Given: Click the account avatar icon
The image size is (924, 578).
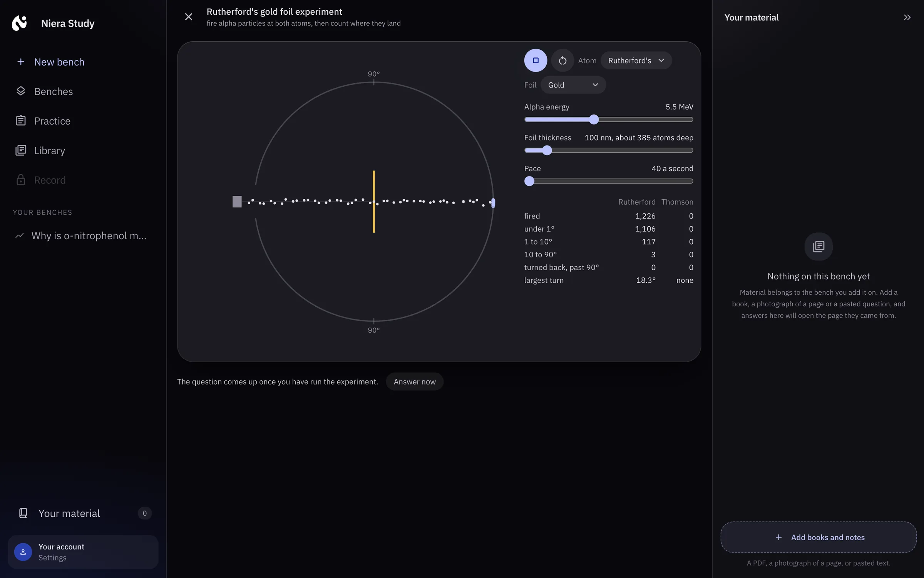Looking at the screenshot, I should coord(23,552).
